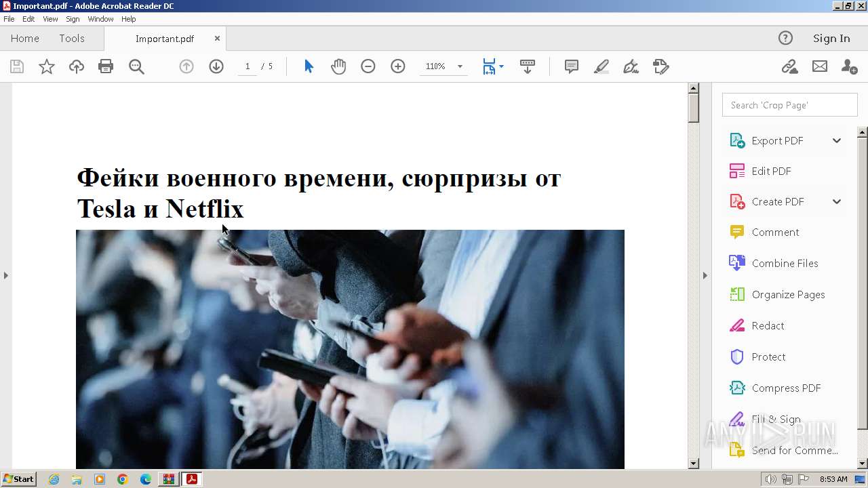
Task: Expand the Create PDF chevron
Action: click(837, 201)
